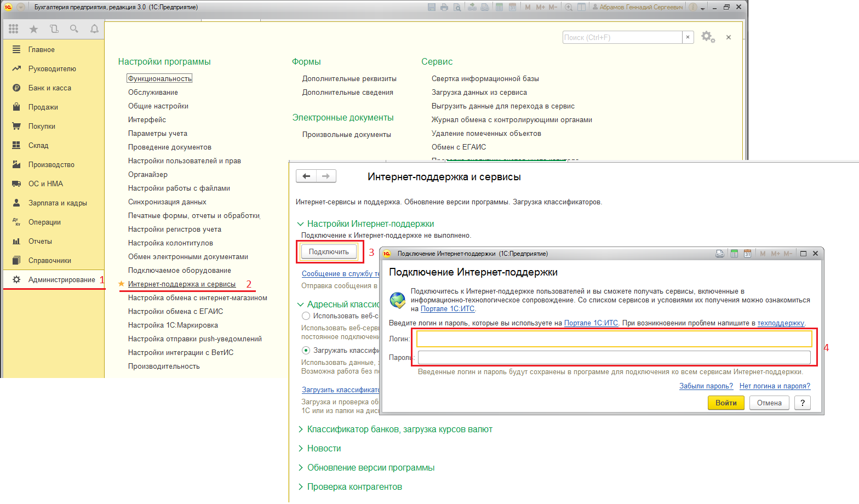Open Банк и касса section
859x504 pixels.
click(53, 88)
